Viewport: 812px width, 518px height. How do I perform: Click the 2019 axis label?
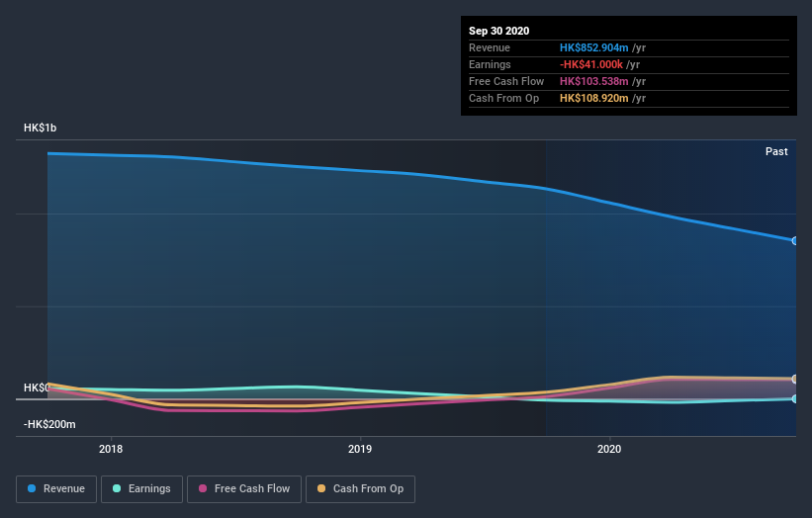click(x=360, y=449)
